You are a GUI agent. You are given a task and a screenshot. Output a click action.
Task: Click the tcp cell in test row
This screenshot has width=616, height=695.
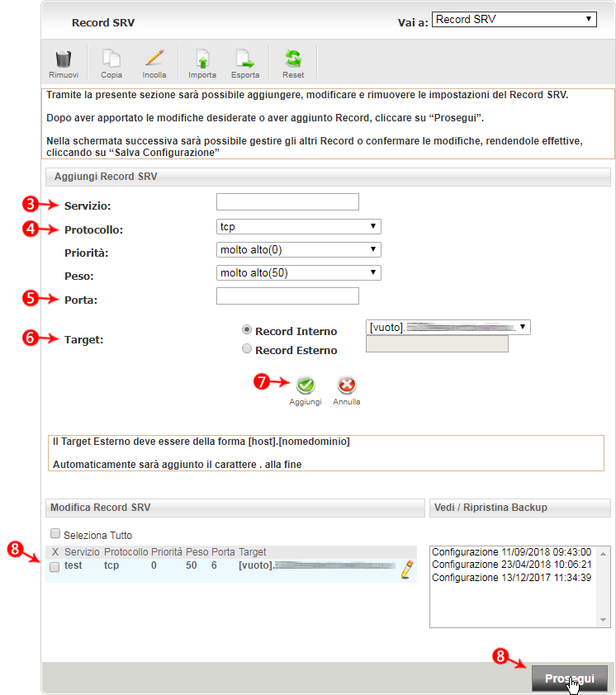111,565
